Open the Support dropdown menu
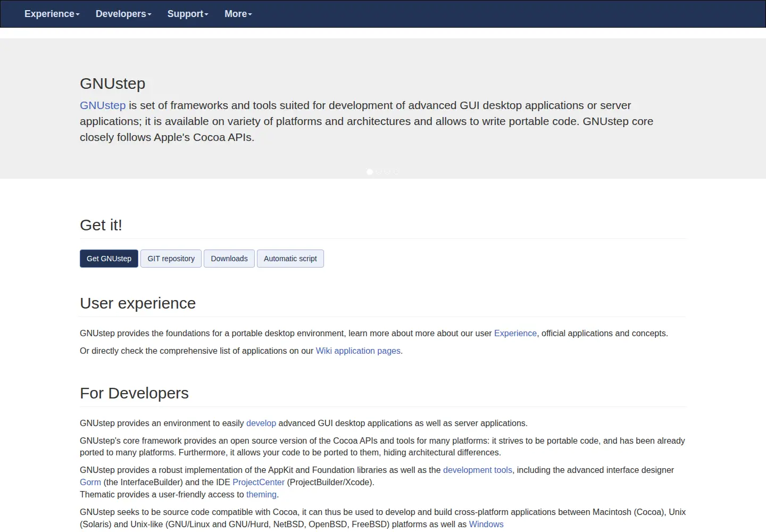The image size is (766, 532). 188,14
